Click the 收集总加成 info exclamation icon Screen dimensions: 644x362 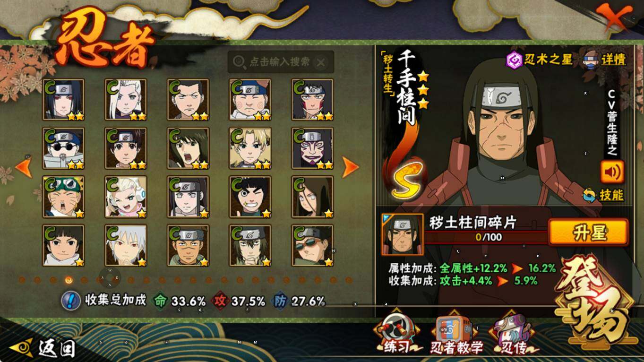tap(71, 301)
